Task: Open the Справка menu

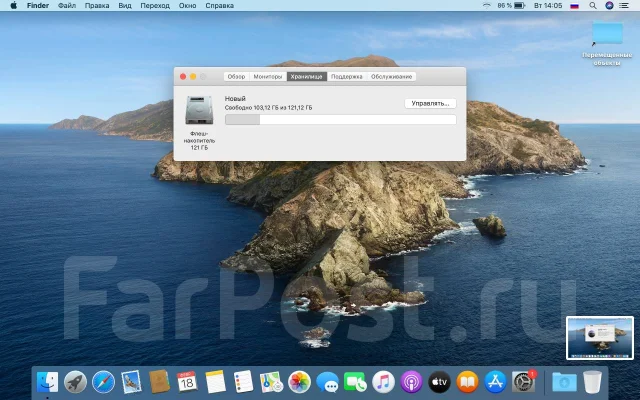Action: tap(220, 6)
